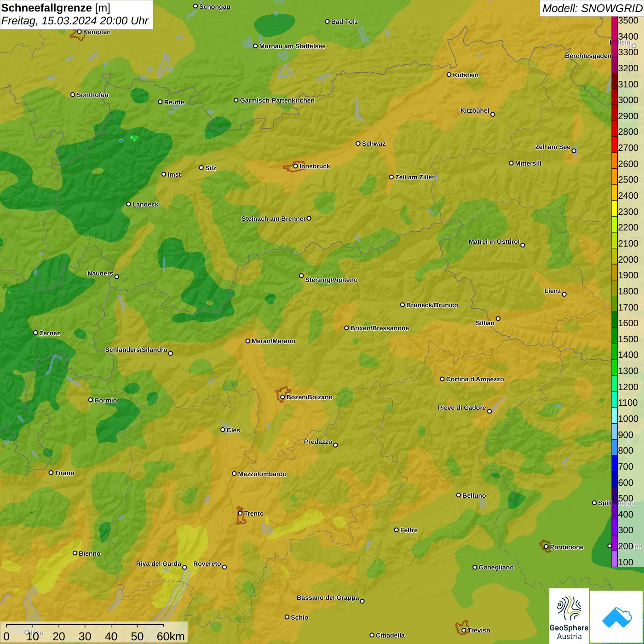Click the Berchtesgaden label
Image resolution: width=644 pixels, height=644 pixels.
588,56
